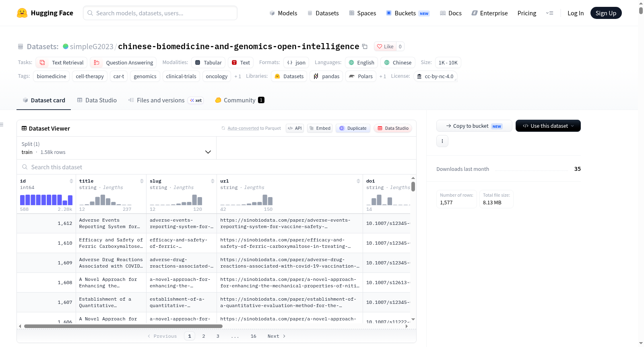Show the +1 more libraries
The image size is (644, 347).
383,76
